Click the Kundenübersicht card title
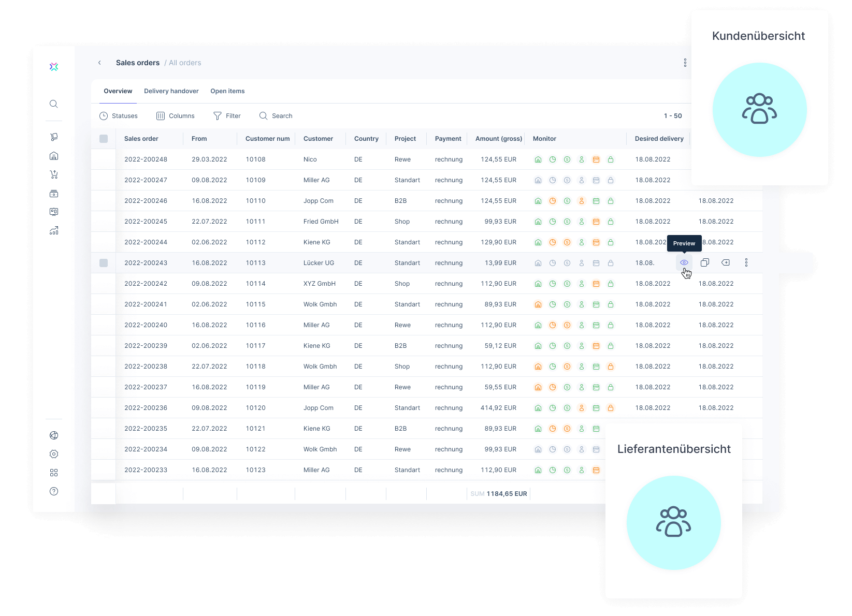Screen dimensions: 852x616 (759, 36)
